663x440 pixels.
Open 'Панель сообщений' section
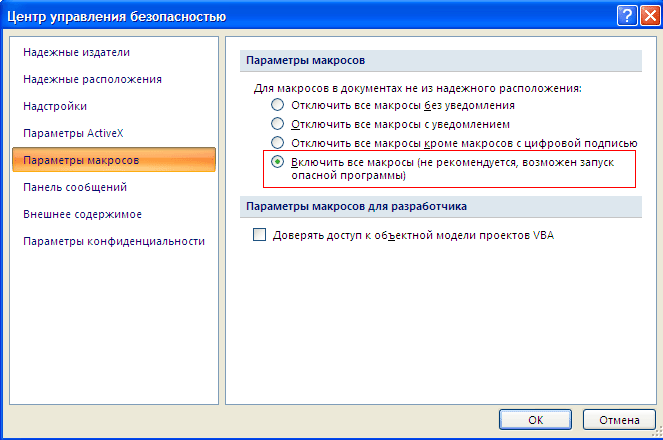(x=75, y=187)
